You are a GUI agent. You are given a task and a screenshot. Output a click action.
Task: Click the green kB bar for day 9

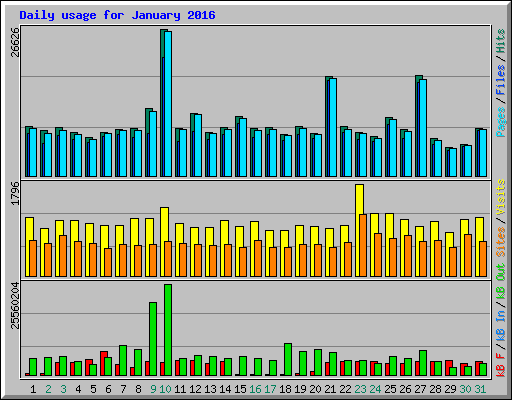pyautogui.click(x=153, y=339)
